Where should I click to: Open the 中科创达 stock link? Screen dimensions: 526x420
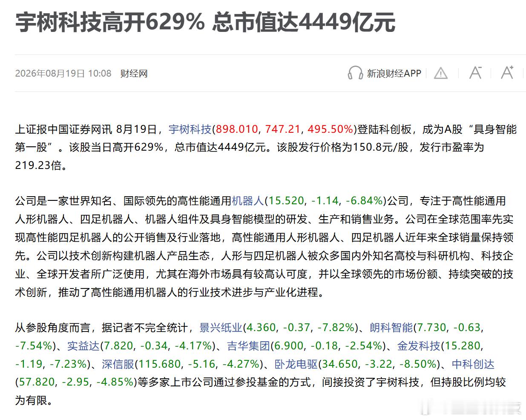(473, 364)
